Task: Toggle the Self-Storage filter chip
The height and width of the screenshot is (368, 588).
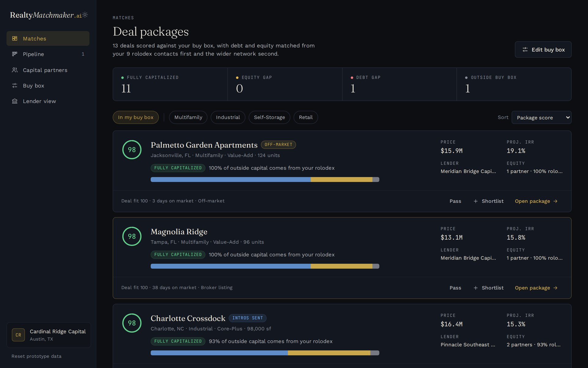Action: tap(269, 117)
